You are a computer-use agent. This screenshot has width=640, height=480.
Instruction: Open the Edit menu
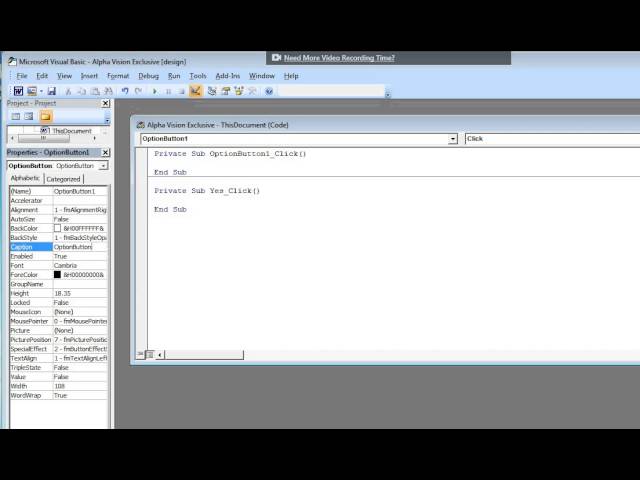[x=42, y=76]
